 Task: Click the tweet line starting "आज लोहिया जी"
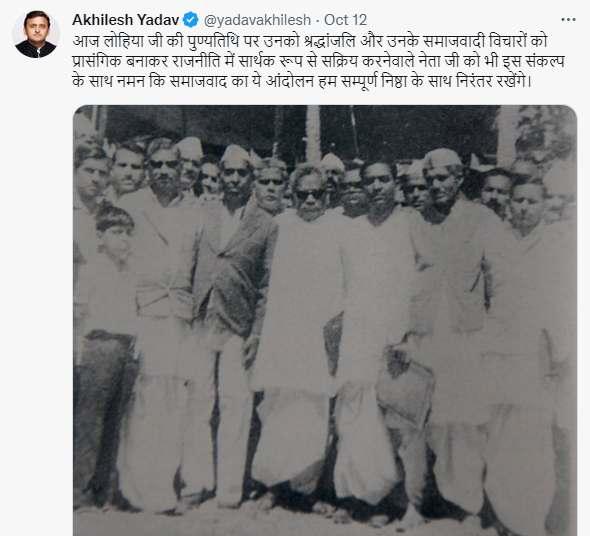coord(309,41)
